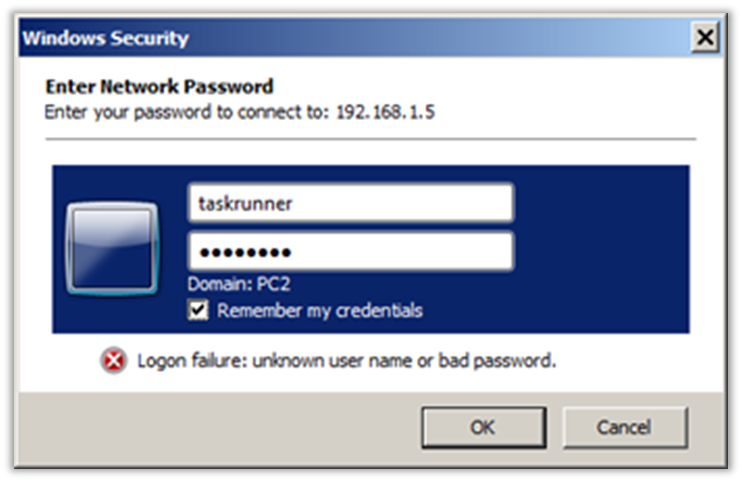Click the "Enter Network Password" heading
This screenshot has height=482, width=742.
point(159,87)
